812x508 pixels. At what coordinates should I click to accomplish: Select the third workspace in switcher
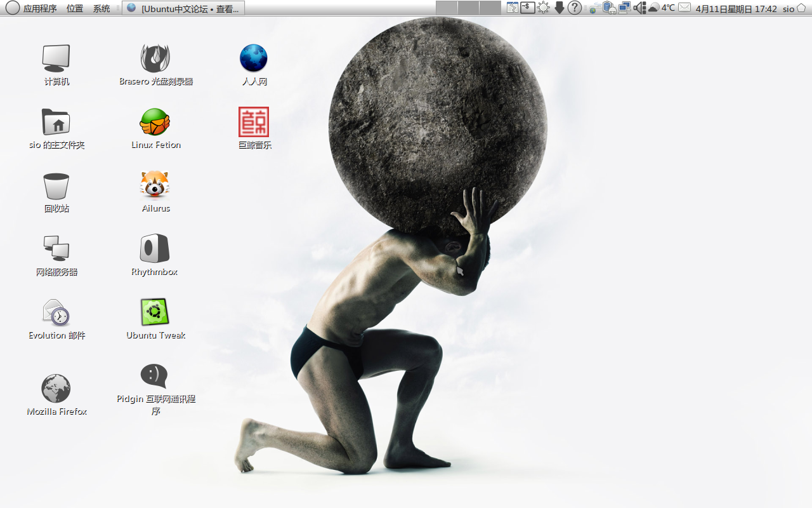tap(490, 8)
